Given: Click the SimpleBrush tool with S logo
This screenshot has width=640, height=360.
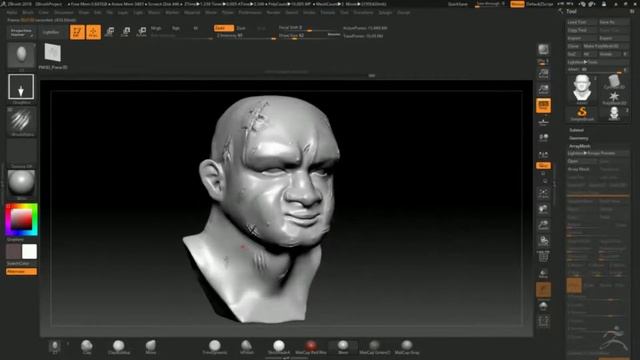Looking at the screenshot, I should click(x=582, y=113).
